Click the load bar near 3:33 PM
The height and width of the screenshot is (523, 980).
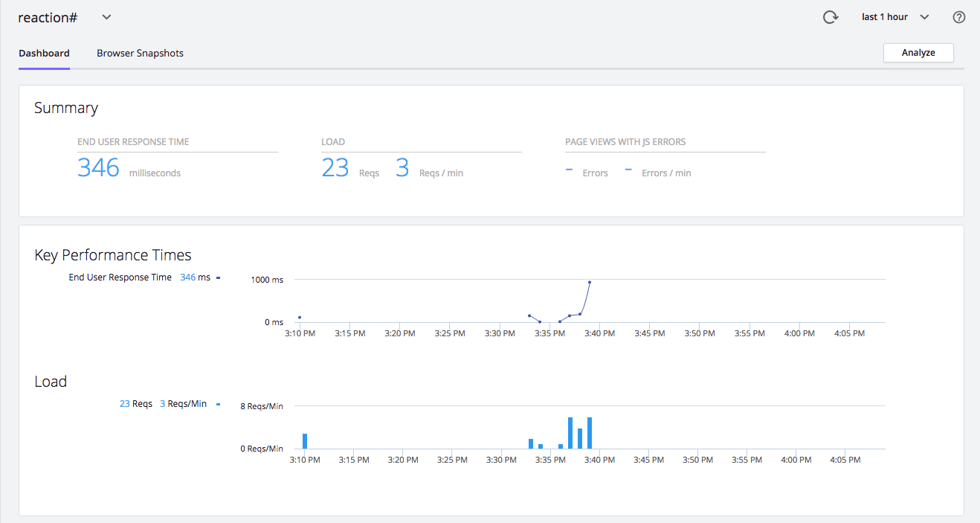point(531,444)
